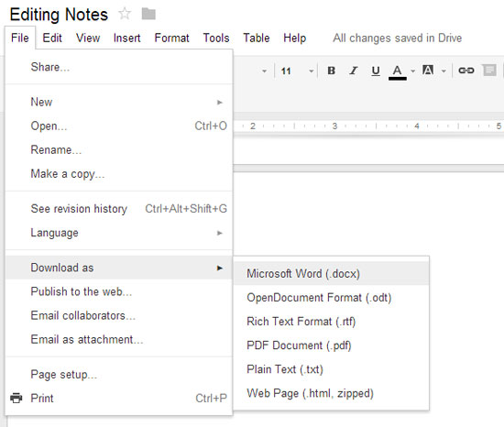
Task: Open See revision history
Action: (118, 209)
